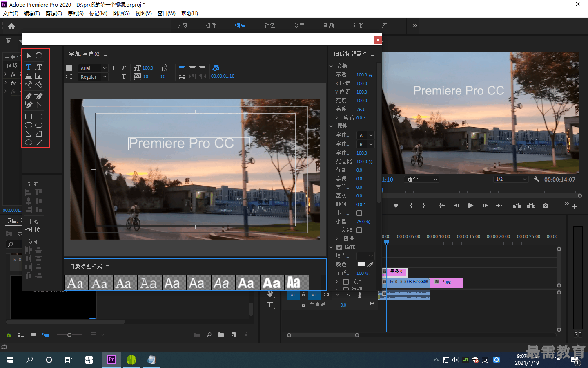Open tab stops settings
Viewport: 588px width, 368px height.
(x=182, y=76)
